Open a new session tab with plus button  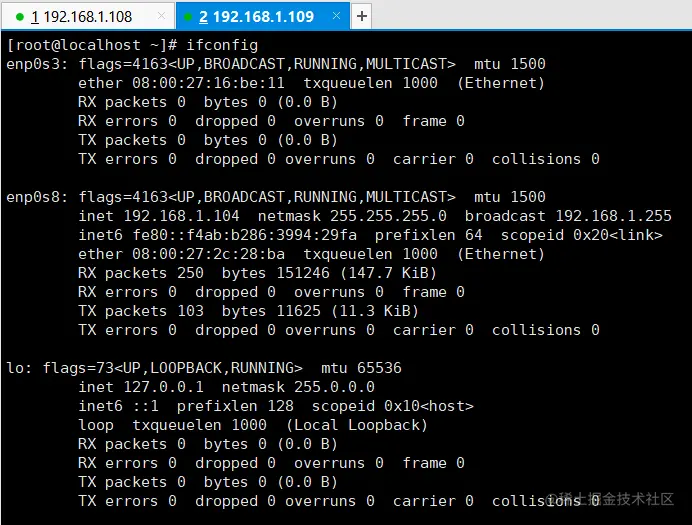coord(361,16)
